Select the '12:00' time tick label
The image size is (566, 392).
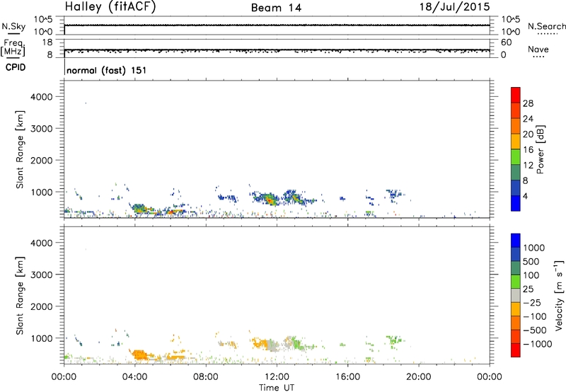pos(277,377)
